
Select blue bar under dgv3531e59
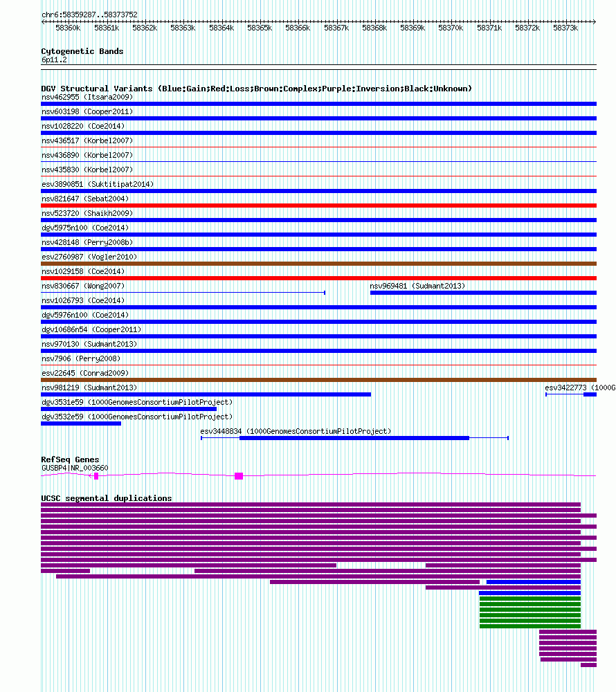[129, 410]
